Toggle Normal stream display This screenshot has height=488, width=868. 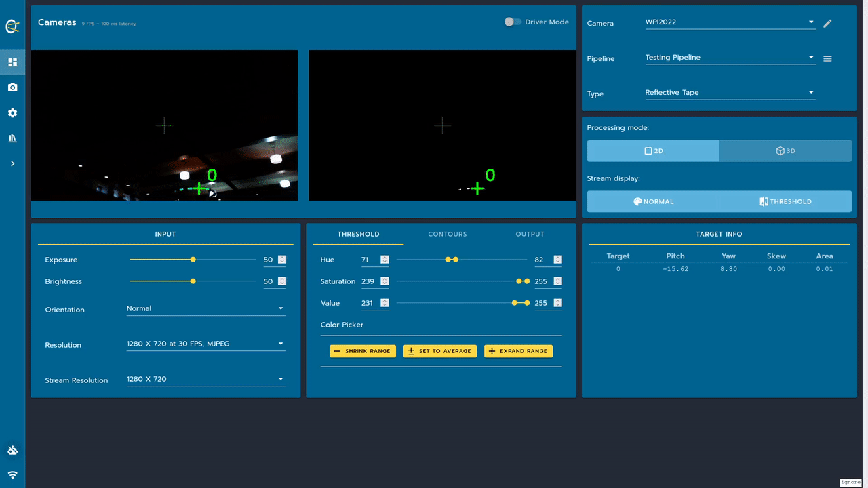pyautogui.click(x=653, y=201)
